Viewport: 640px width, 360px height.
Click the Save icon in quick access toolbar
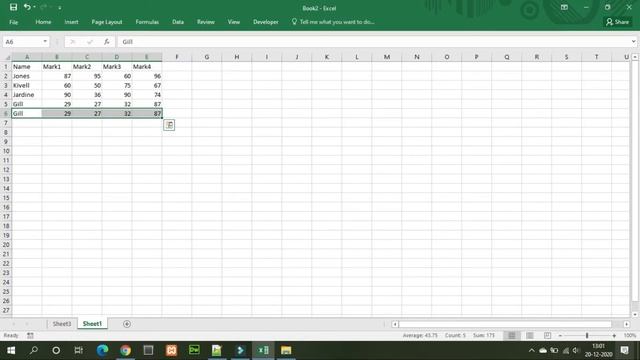[13, 7]
